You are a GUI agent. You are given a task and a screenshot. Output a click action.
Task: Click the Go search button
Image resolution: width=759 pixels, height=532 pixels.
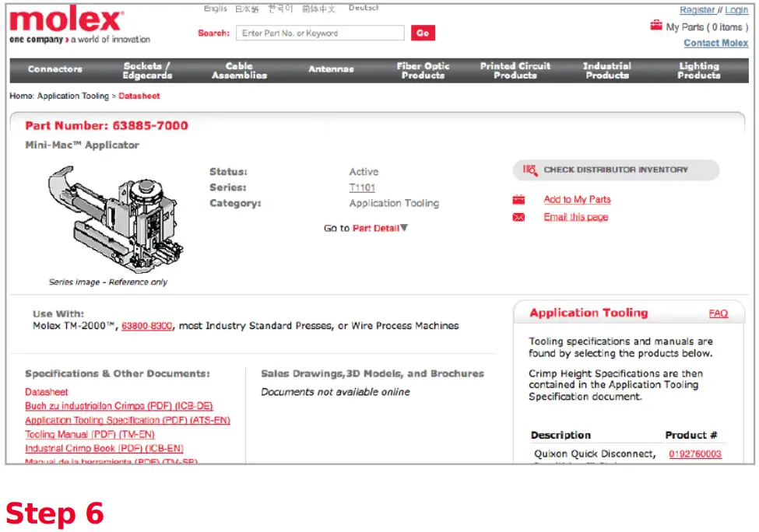(x=423, y=33)
